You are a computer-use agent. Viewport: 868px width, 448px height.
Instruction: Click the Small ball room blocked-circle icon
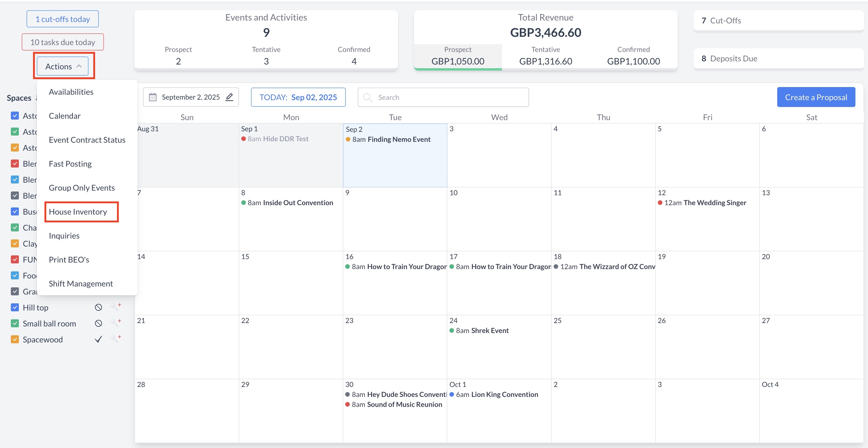(x=99, y=323)
